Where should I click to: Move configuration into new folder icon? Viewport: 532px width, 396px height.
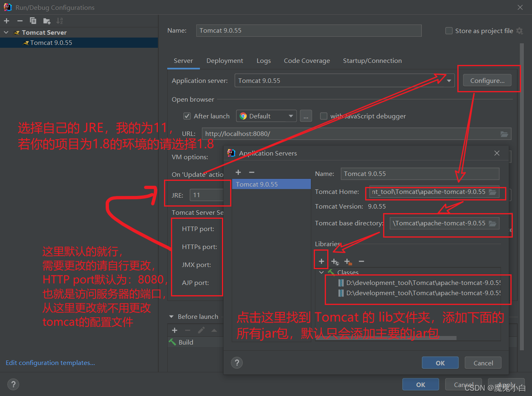(47, 21)
